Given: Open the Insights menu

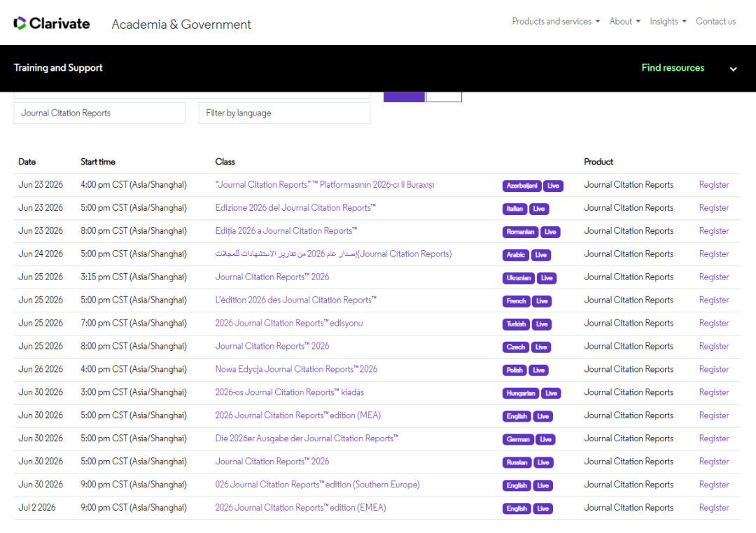Looking at the screenshot, I should pyautogui.click(x=668, y=21).
